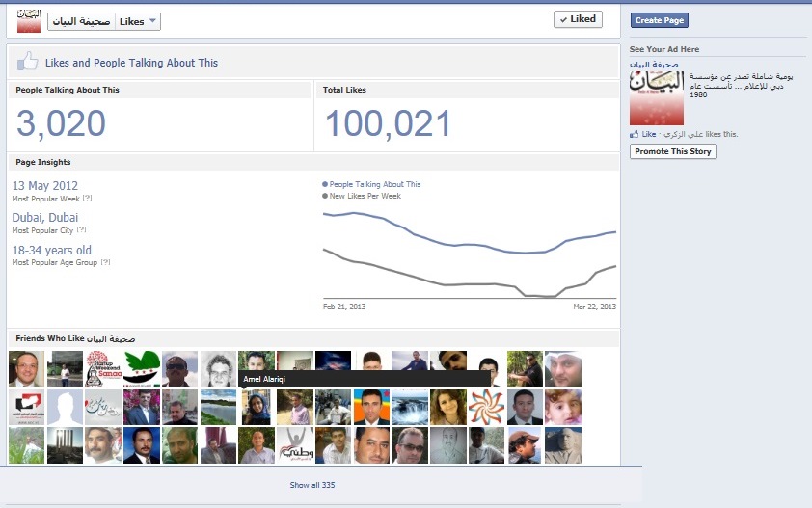Click the help icon beside Most Popular City
Screen dimensions: 812x508
[81, 229]
